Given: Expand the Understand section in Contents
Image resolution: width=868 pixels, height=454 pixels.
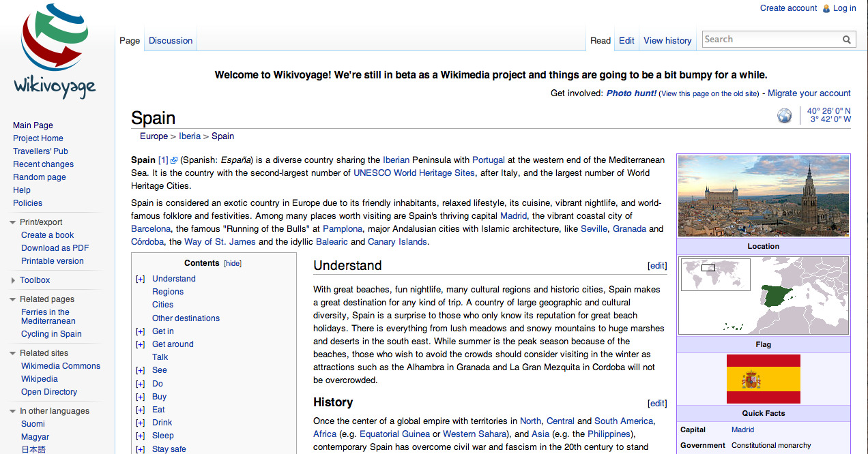Looking at the screenshot, I should [140, 279].
